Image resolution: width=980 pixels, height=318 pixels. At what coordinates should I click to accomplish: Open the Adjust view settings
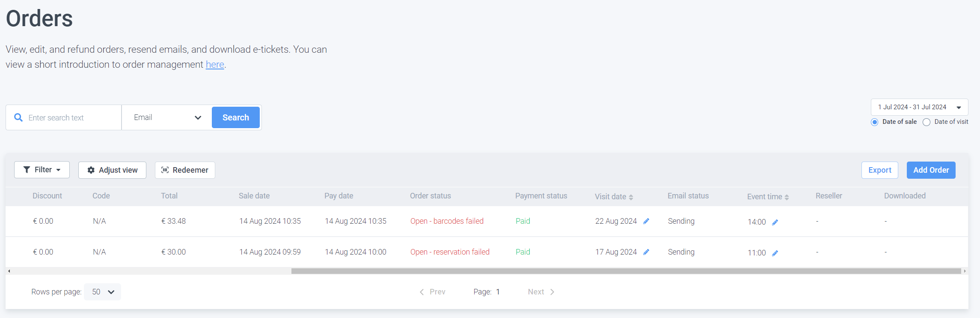pyautogui.click(x=112, y=170)
